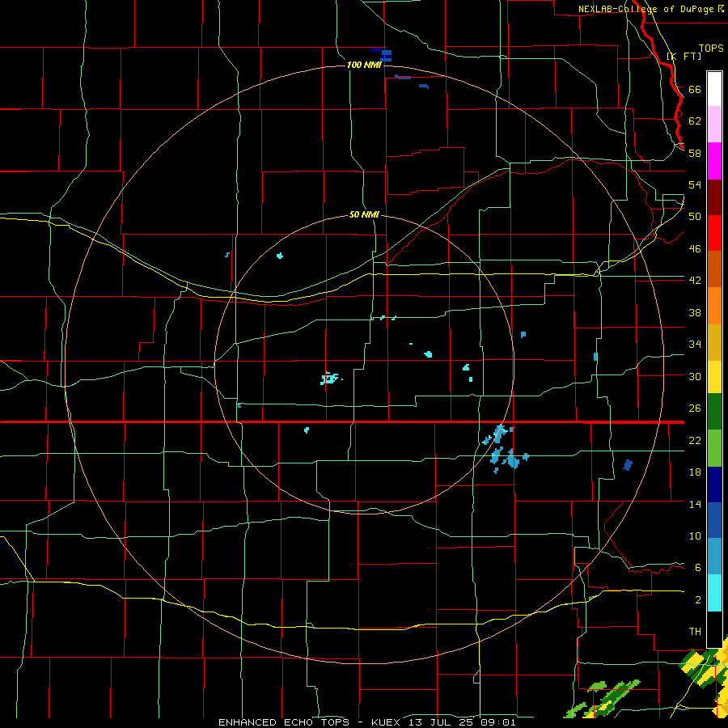
Task: Click the navy legend swatch between 18 and 14
Action: tap(714, 485)
